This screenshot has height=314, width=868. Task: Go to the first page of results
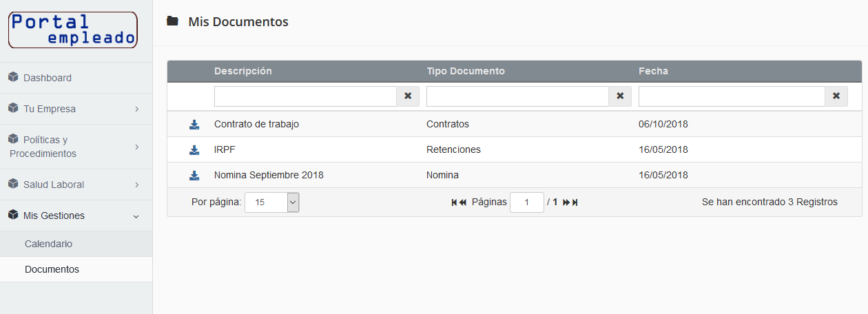click(x=455, y=202)
